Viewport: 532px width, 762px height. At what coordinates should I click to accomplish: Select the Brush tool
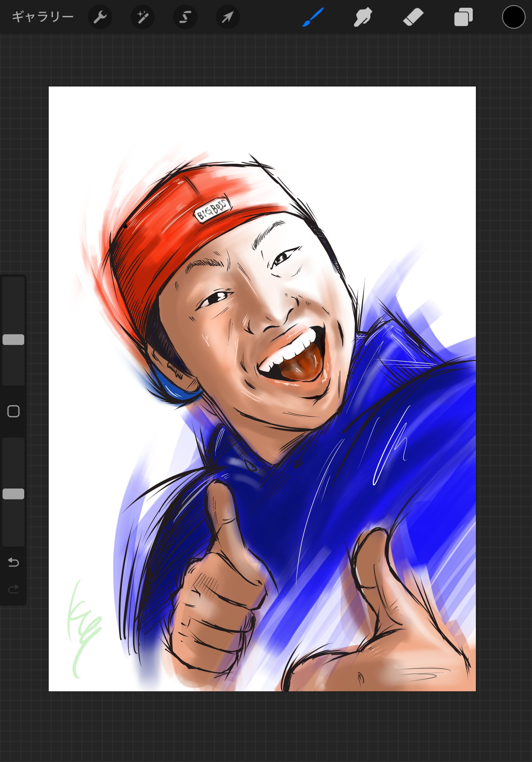click(x=313, y=17)
